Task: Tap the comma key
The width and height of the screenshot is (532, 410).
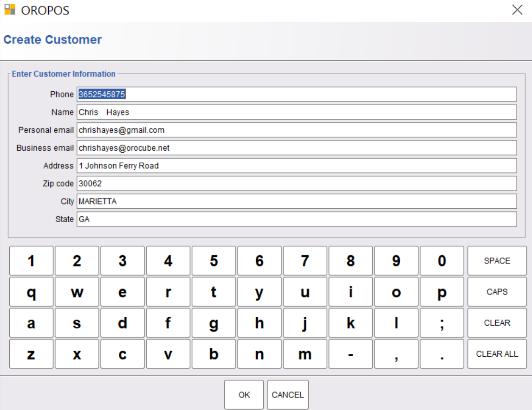Action: pos(396,354)
